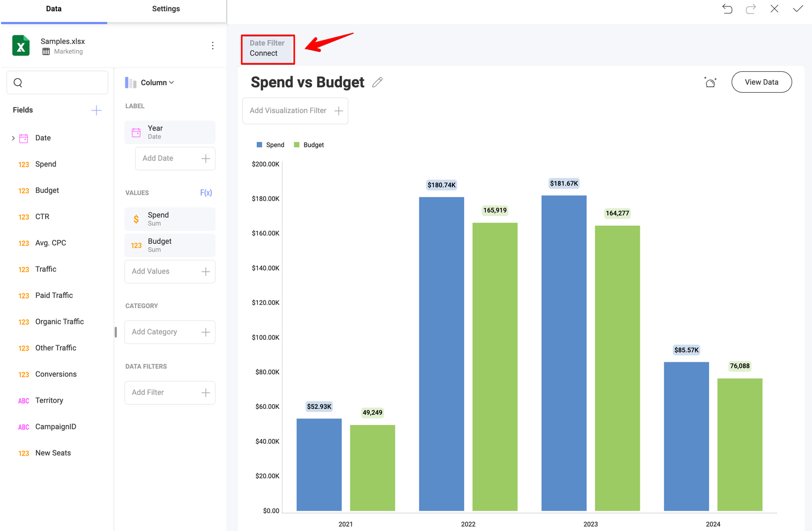
Task: Click the Add Category placeholder
Action: (x=170, y=332)
